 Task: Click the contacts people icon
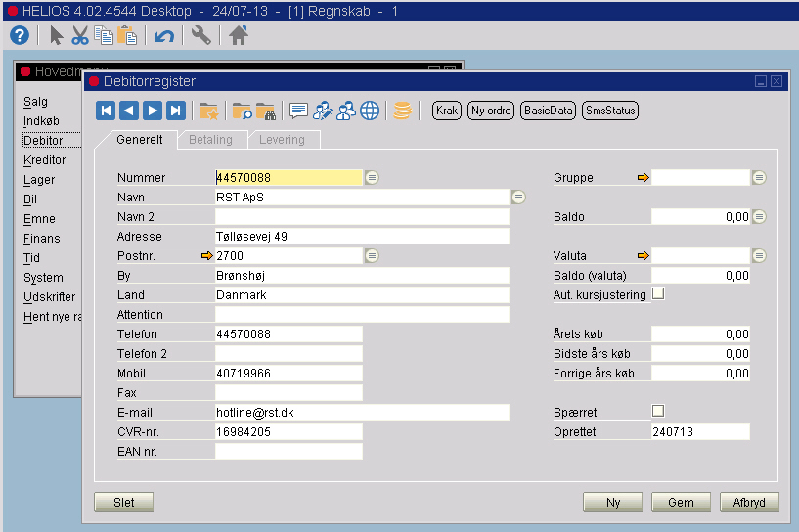pyautogui.click(x=346, y=111)
